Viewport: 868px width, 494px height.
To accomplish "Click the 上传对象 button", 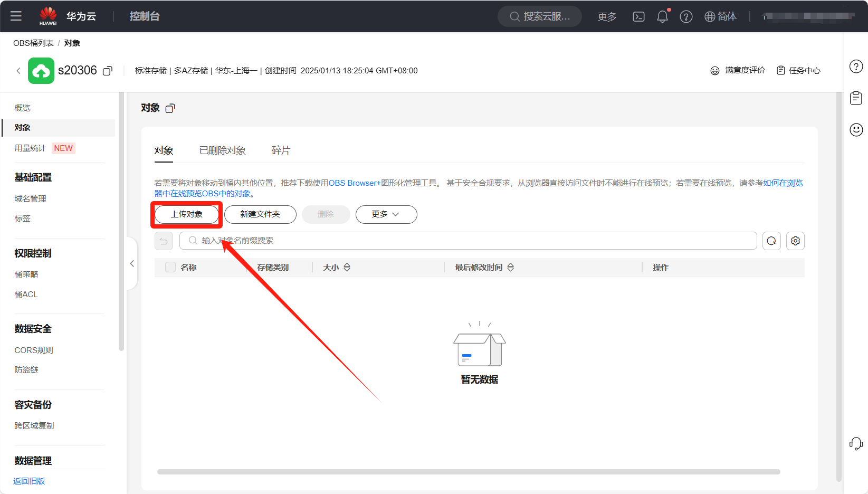I will click(186, 214).
